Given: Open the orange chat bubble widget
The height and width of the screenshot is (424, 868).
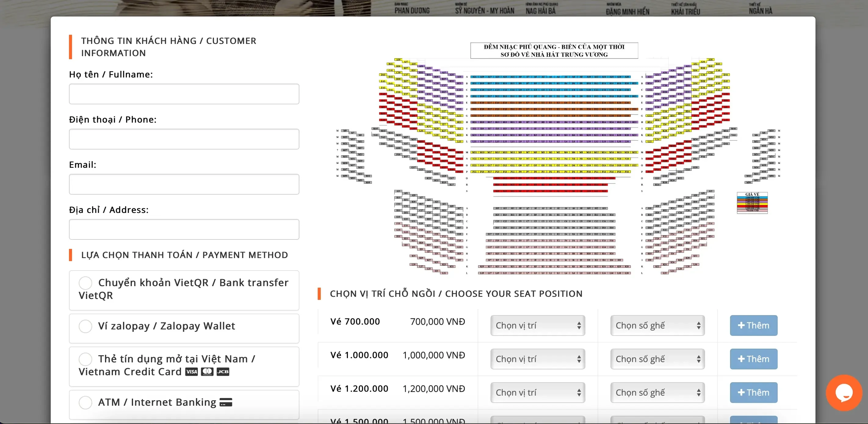Looking at the screenshot, I should click(843, 393).
